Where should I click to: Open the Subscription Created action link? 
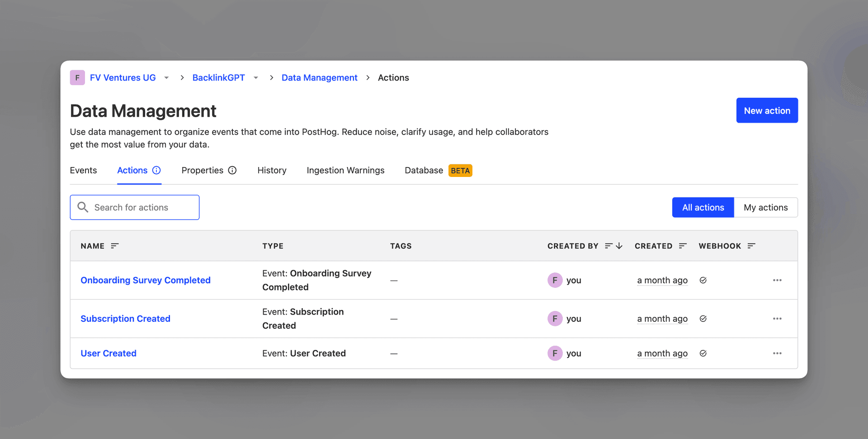pos(125,319)
